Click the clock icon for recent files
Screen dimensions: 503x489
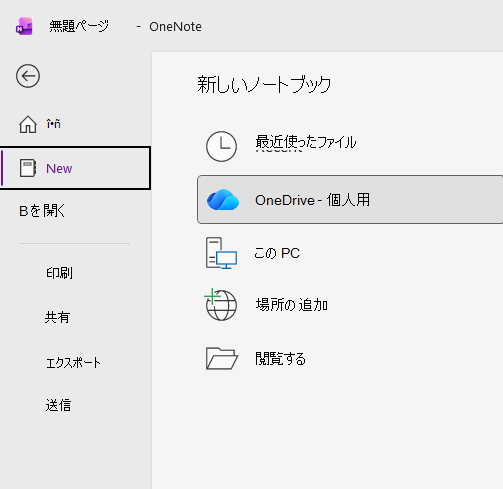(221, 146)
